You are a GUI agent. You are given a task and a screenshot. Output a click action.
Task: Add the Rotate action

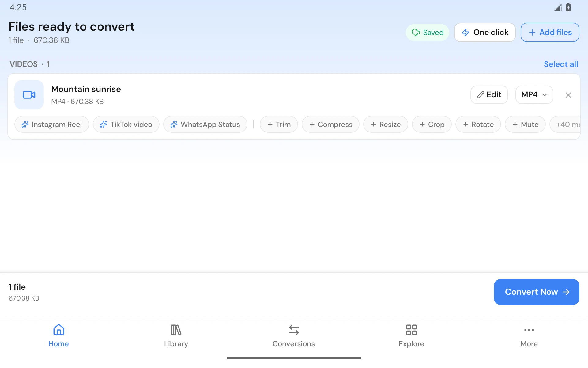pyautogui.click(x=478, y=124)
